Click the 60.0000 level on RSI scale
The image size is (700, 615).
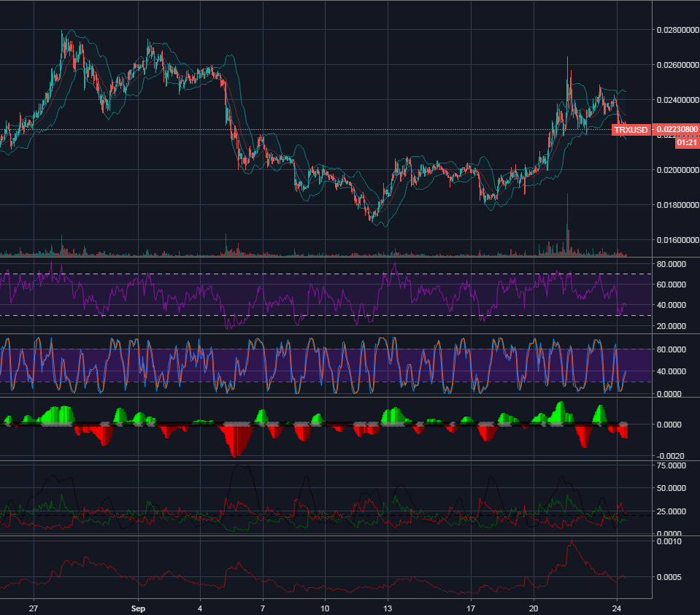pos(672,285)
